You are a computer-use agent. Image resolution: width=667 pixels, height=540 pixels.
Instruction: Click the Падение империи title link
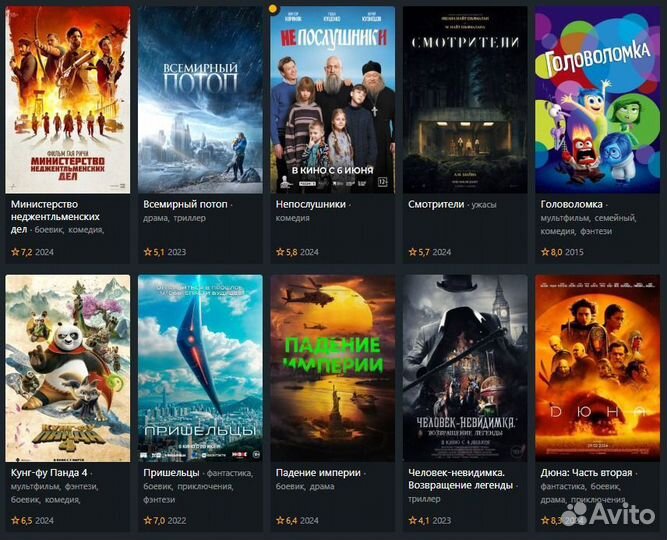[318, 473]
